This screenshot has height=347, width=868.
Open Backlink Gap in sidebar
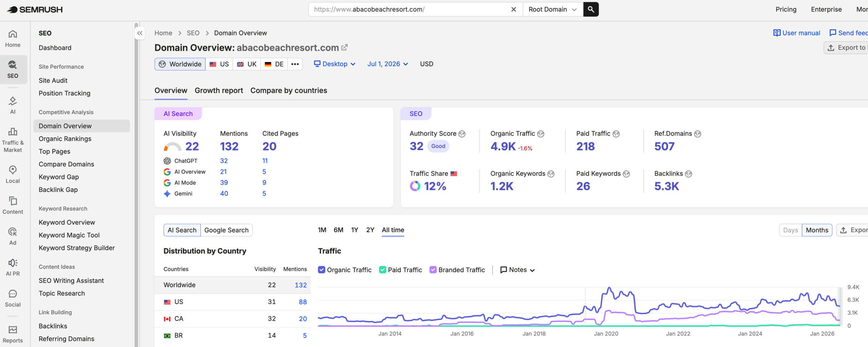click(58, 190)
